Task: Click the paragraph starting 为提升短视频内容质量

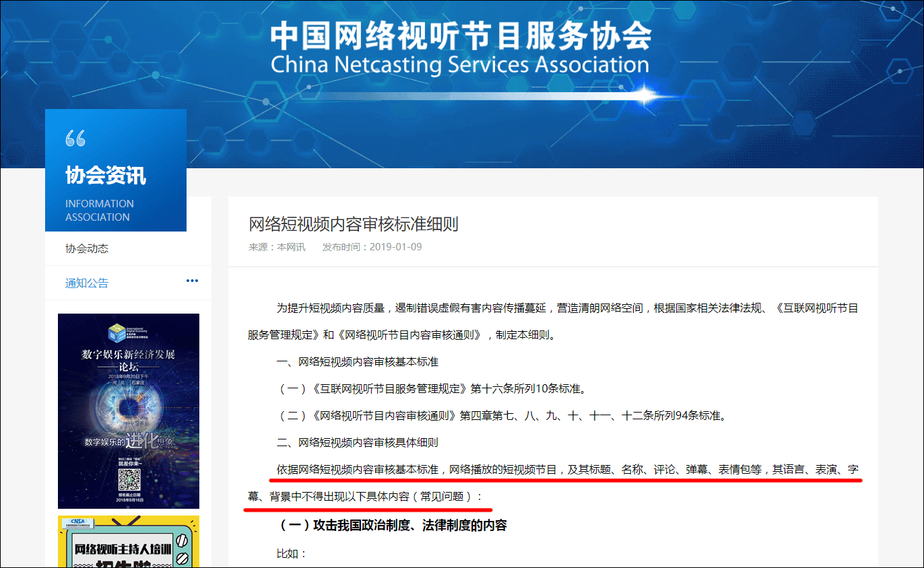Action: (553, 321)
